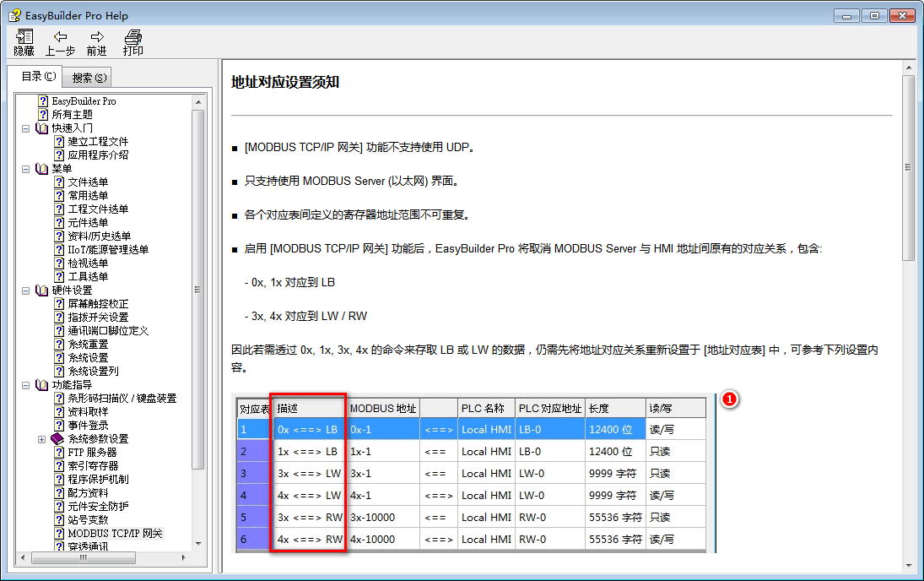The height and width of the screenshot is (581, 924).
Task: Switch to the 搜索 (Search) tab
Action: [89, 78]
